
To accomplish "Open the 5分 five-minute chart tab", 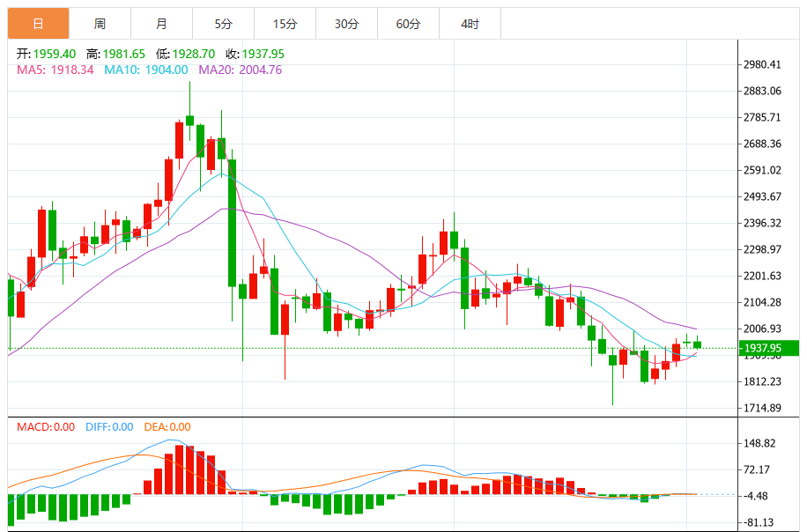I will click(224, 24).
